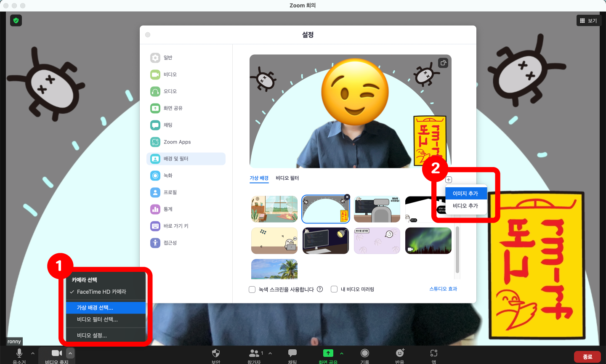Viewport: 606px width, 364px height.
Task: Expand audio options arrow next to microphone
Action: (33, 353)
